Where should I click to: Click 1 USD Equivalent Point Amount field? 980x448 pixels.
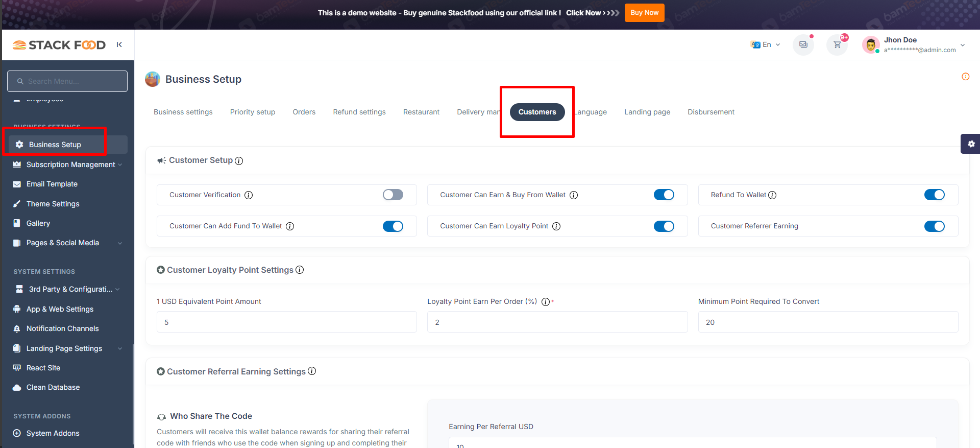[287, 322]
